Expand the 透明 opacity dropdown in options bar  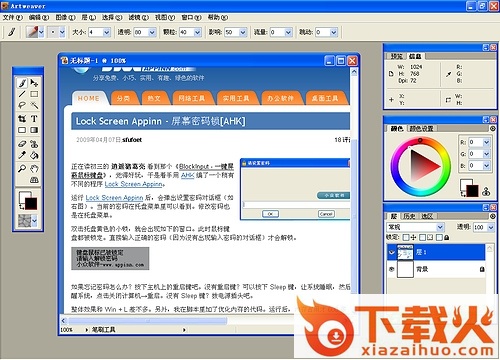(152, 32)
